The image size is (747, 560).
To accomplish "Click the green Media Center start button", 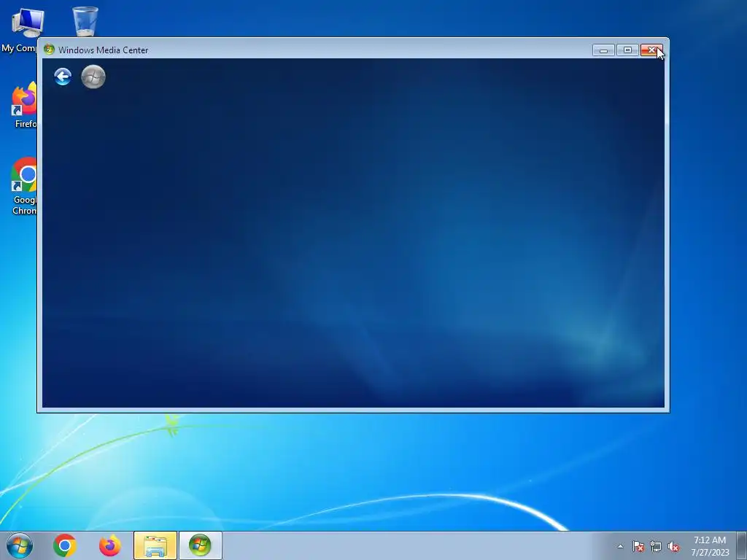I will 93,77.
